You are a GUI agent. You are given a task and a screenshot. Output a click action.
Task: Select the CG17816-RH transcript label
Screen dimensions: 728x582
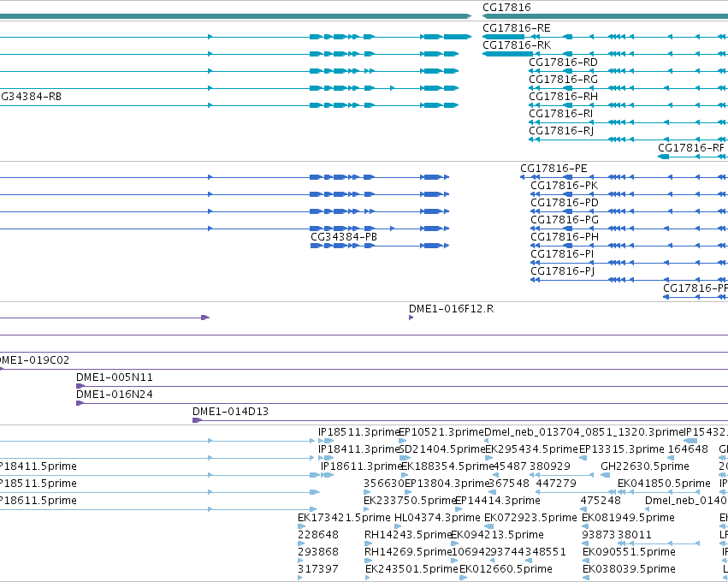(563, 97)
